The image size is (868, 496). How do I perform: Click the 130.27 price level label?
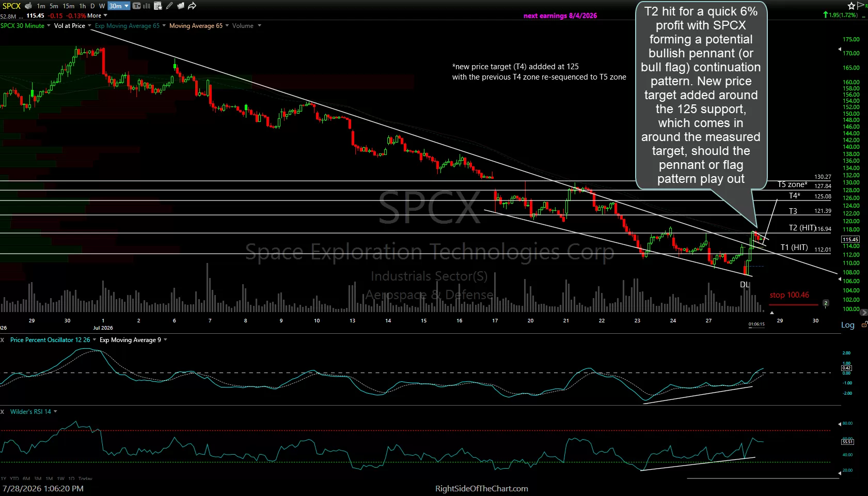[823, 177]
